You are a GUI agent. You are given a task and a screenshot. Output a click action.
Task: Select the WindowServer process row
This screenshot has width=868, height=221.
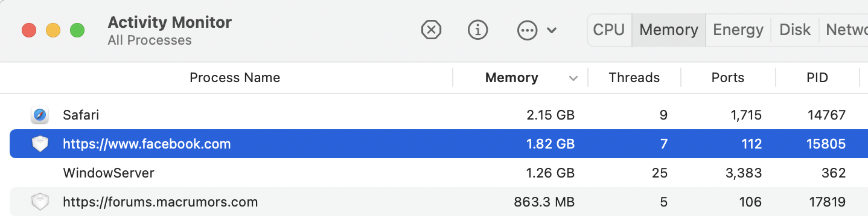tap(434, 173)
